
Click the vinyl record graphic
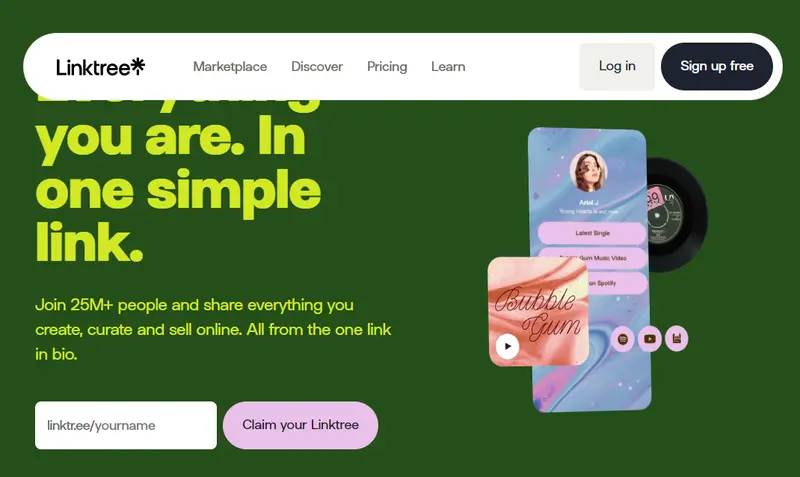coord(677,215)
